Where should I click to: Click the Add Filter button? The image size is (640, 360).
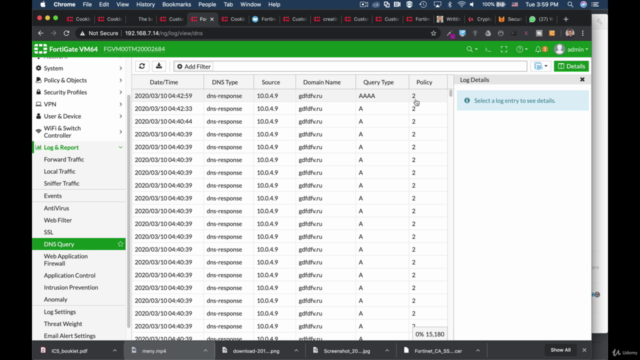193,67
